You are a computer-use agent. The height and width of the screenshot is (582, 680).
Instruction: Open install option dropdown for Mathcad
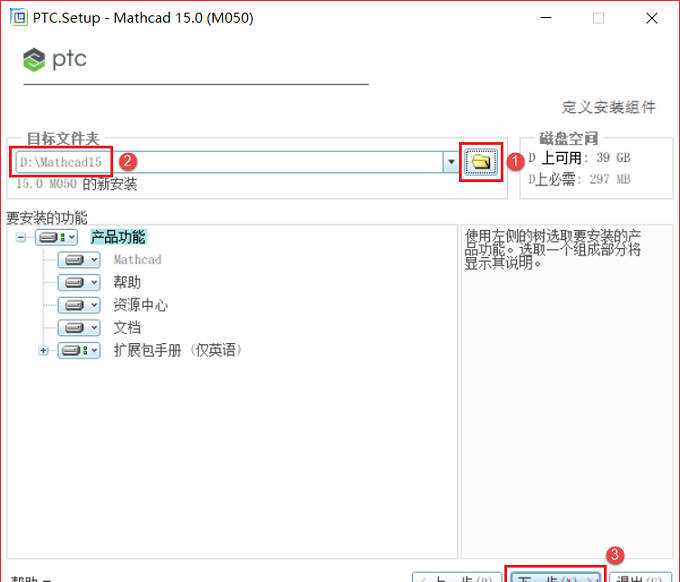tap(79, 260)
